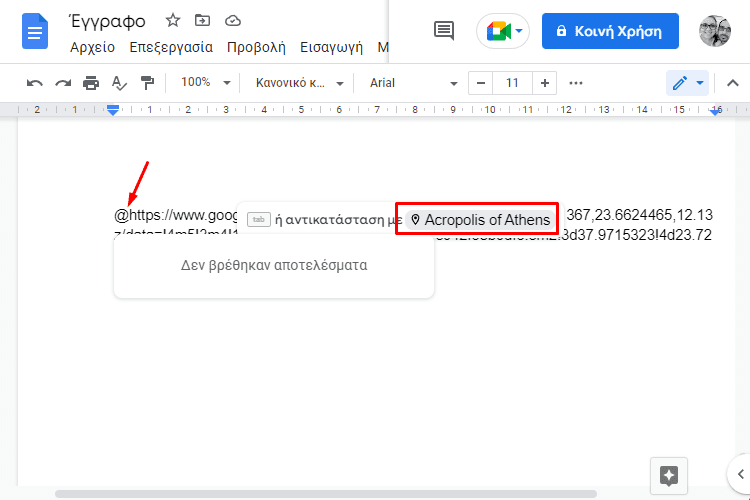Click 'Δεν βρέθηκαν αποτελέσματα' message

pos(274,265)
